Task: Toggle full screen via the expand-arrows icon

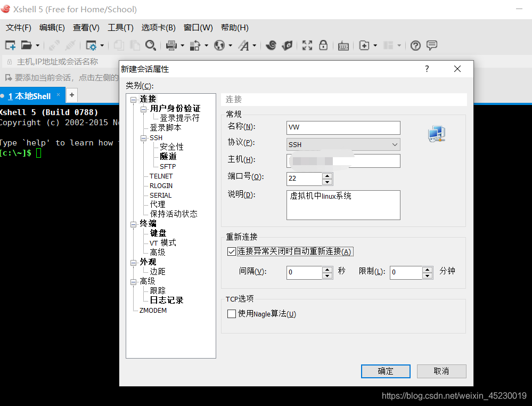Action: pos(307,45)
